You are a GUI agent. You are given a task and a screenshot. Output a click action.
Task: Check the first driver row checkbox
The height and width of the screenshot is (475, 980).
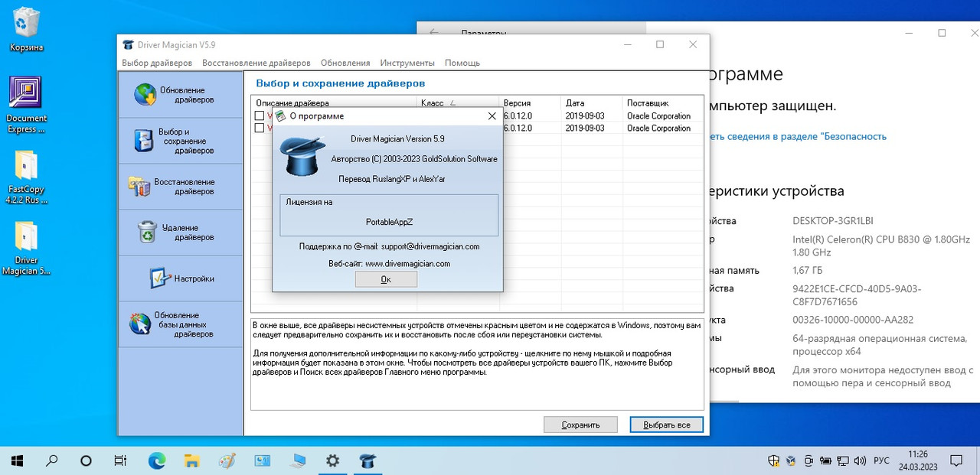coord(260,116)
